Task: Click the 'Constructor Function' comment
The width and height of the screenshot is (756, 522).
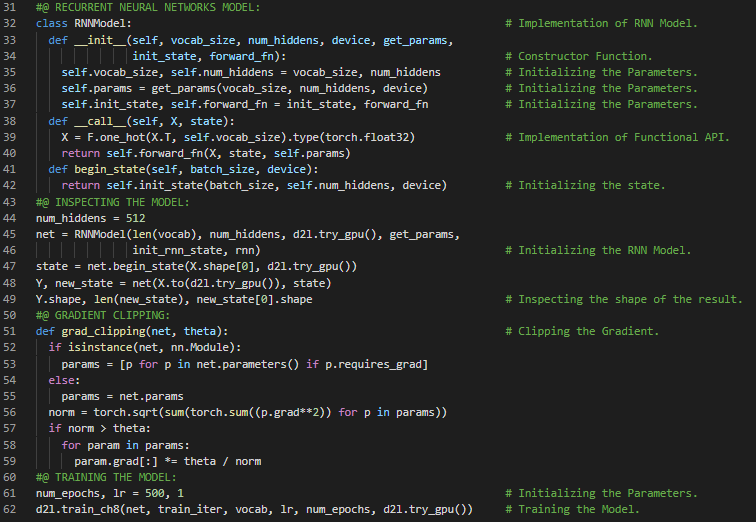Action: 584,56
